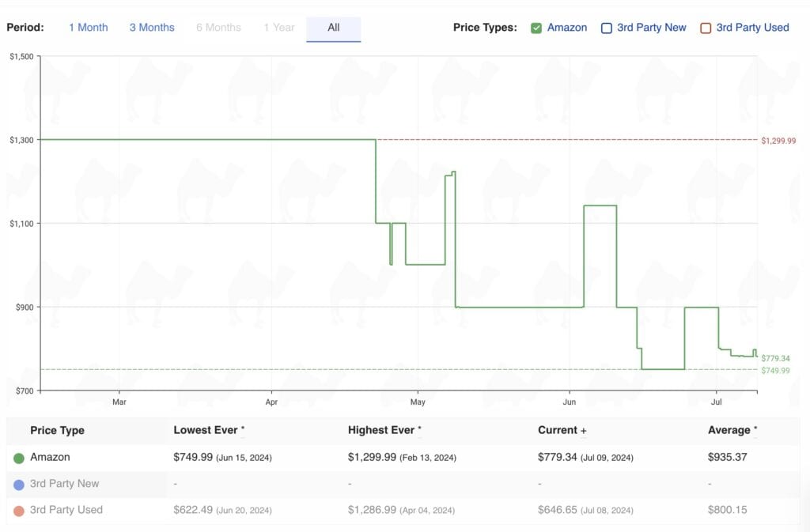Uncheck the Amazon price type checkbox
Viewport: 810px width, 532px height.
point(536,28)
